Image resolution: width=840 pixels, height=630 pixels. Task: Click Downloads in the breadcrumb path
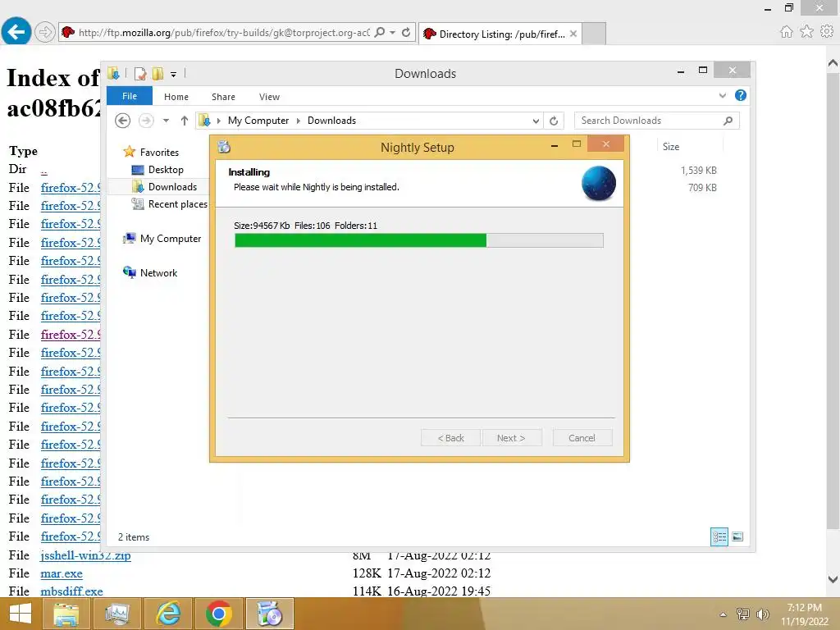click(331, 121)
